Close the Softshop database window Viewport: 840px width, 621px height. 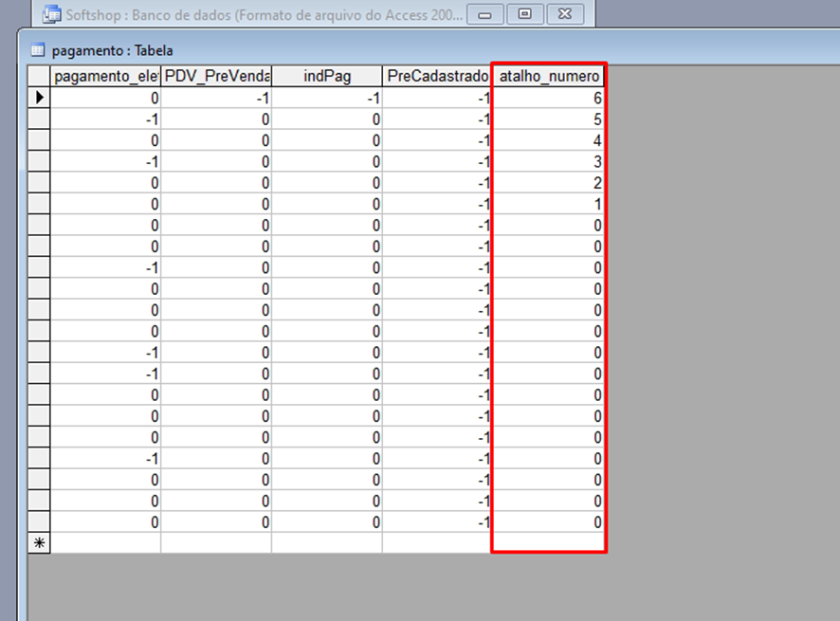565,14
